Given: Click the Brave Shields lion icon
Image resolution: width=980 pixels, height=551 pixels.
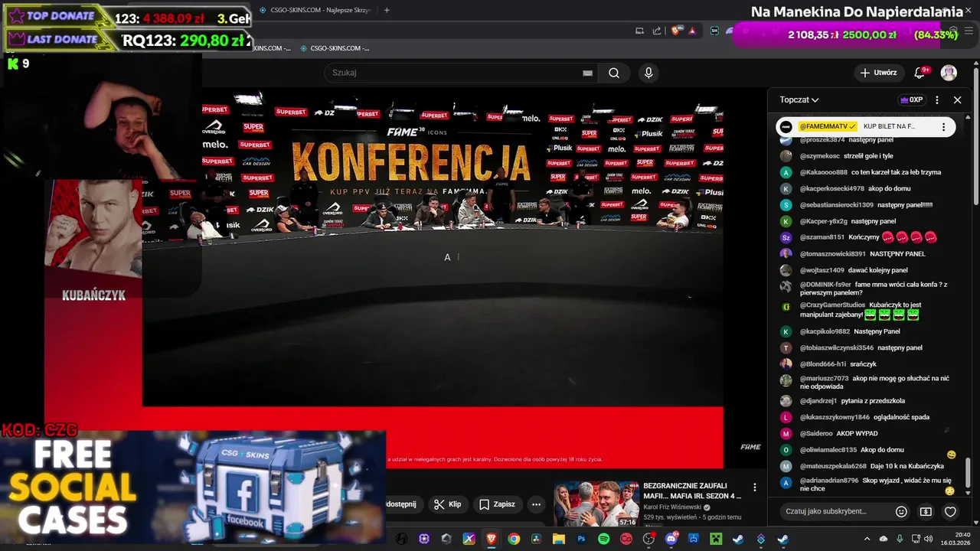Looking at the screenshot, I should pos(676,31).
